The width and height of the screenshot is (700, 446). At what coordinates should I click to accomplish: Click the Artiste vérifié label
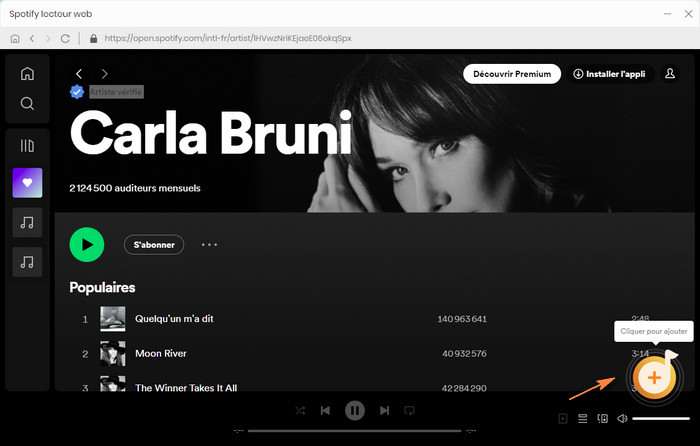click(116, 92)
